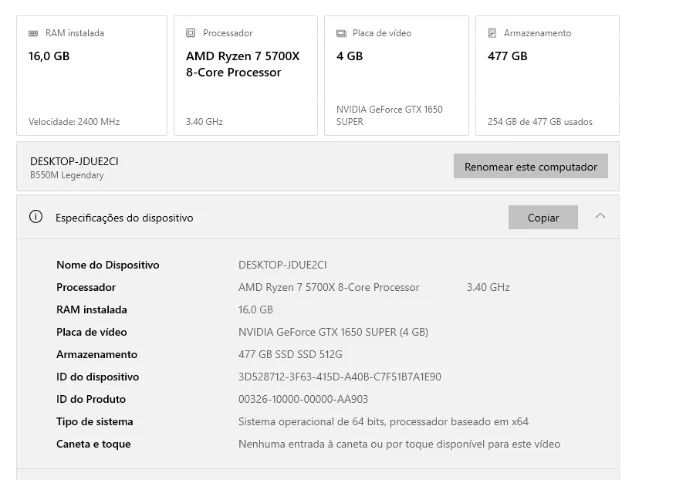Viewport: 699px width, 480px height.
Task: Click the info icon beside Especificações do dispositivo
Action: pos(36,217)
